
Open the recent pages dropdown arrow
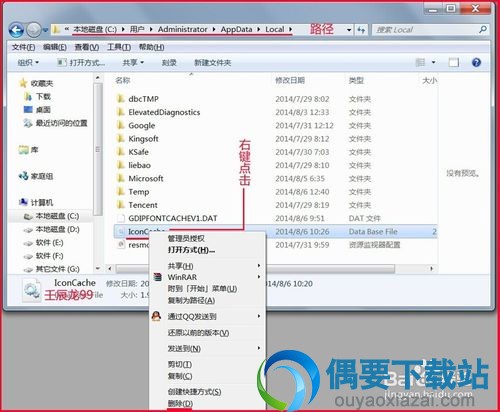click(x=45, y=30)
